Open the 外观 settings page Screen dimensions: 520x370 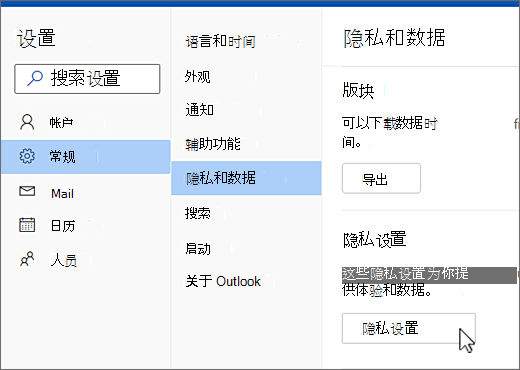[246, 77]
